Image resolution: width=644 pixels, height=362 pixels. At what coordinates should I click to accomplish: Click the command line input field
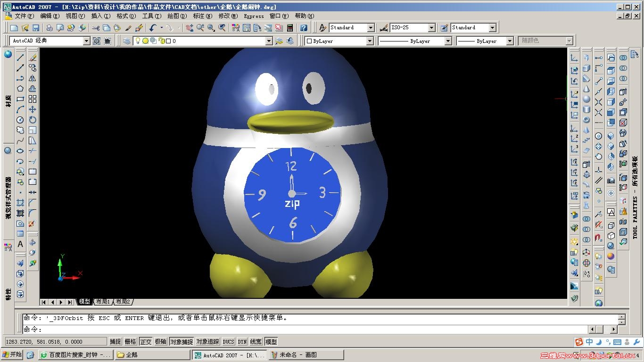tap(305, 329)
